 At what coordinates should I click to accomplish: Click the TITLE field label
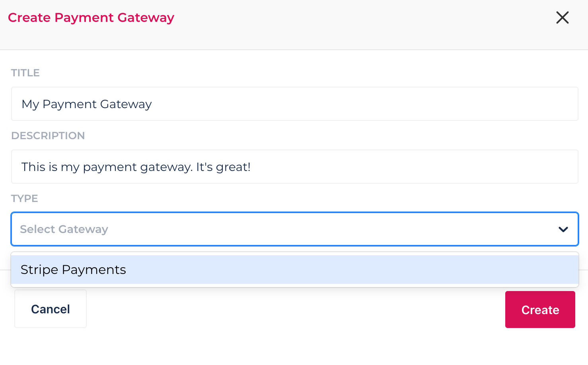pyautogui.click(x=25, y=73)
